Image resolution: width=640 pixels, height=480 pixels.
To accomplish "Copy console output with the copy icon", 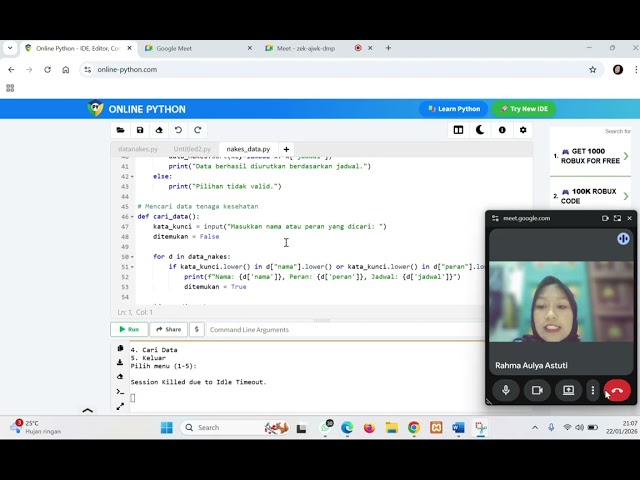I will pos(121,349).
